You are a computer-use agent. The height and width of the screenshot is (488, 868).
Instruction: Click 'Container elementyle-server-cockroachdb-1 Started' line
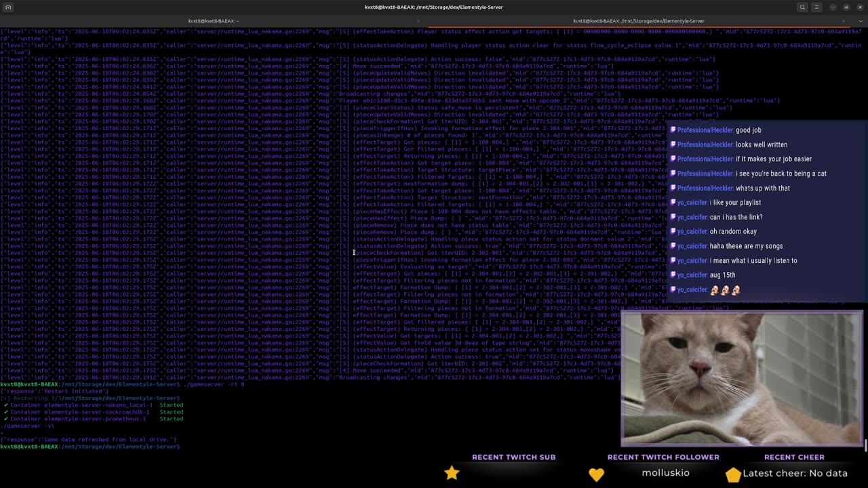click(x=93, y=412)
